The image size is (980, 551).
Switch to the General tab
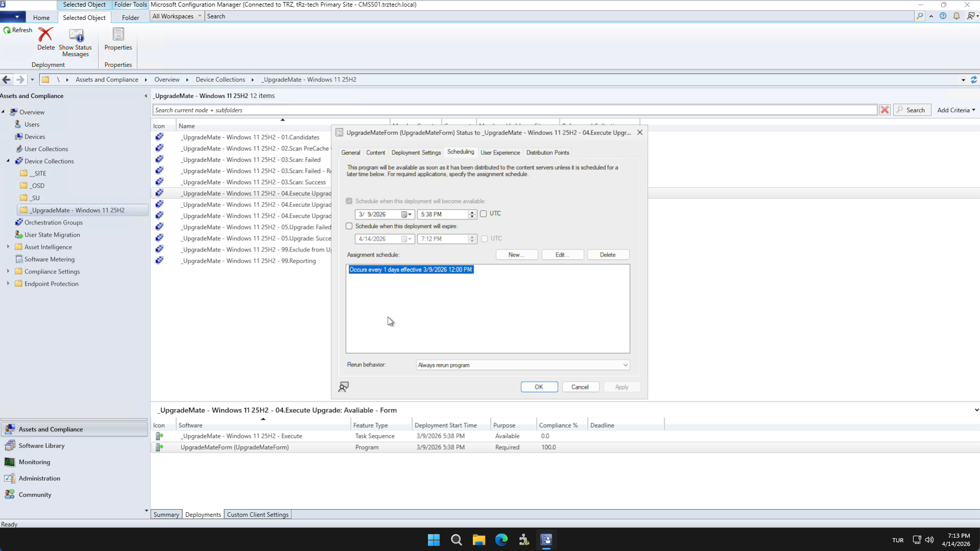point(351,153)
